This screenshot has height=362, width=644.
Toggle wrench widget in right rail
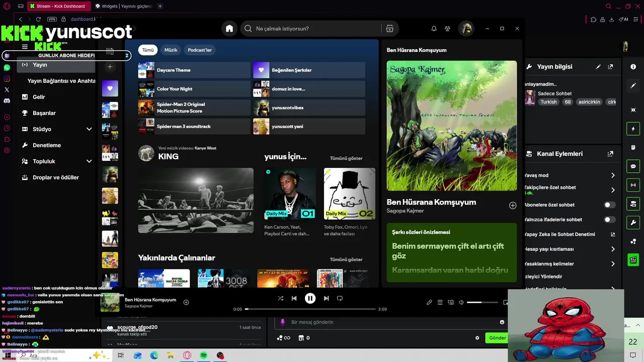(633, 223)
